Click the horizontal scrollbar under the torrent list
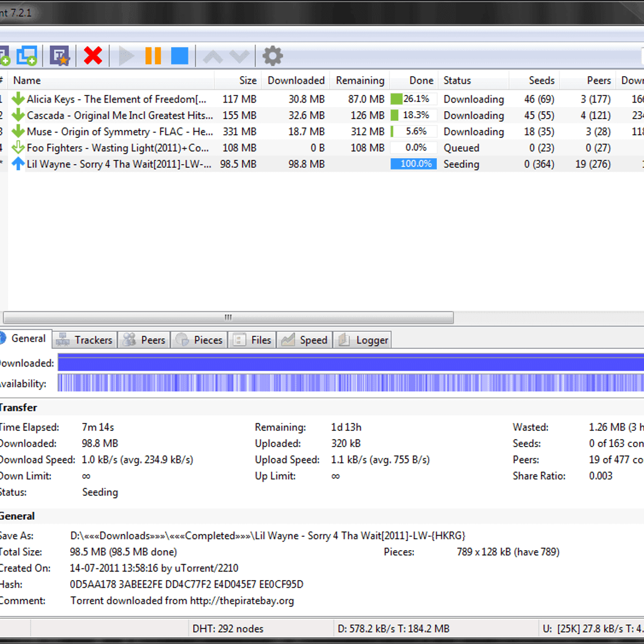Viewport: 644px width, 644px height. 228,318
